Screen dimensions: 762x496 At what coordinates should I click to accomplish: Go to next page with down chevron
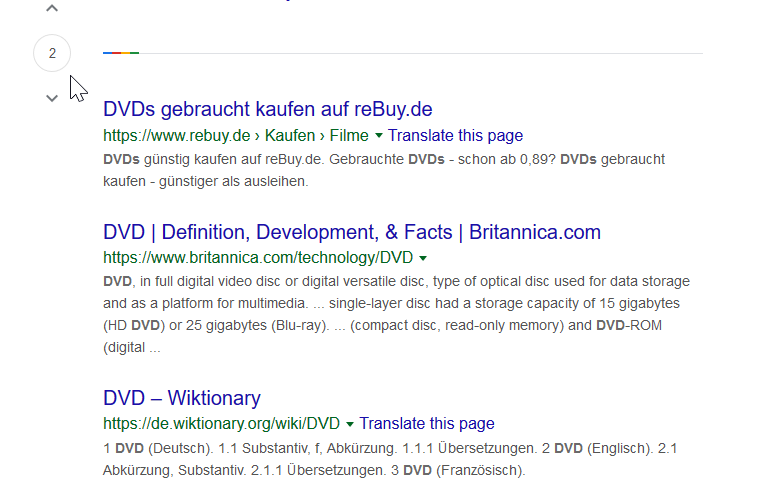pyautogui.click(x=52, y=98)
